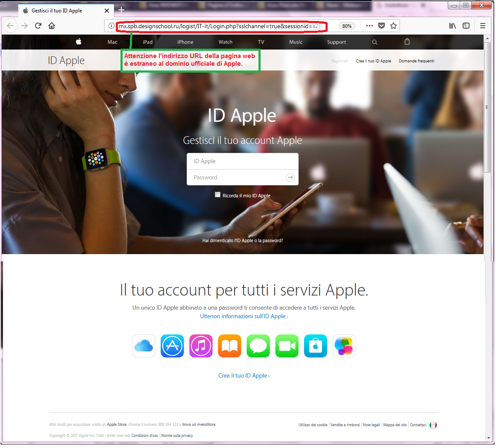The height and width of the screenshot is (448, 496).
Task: Open the Vendite e rimborsi link
Action: 346,425
